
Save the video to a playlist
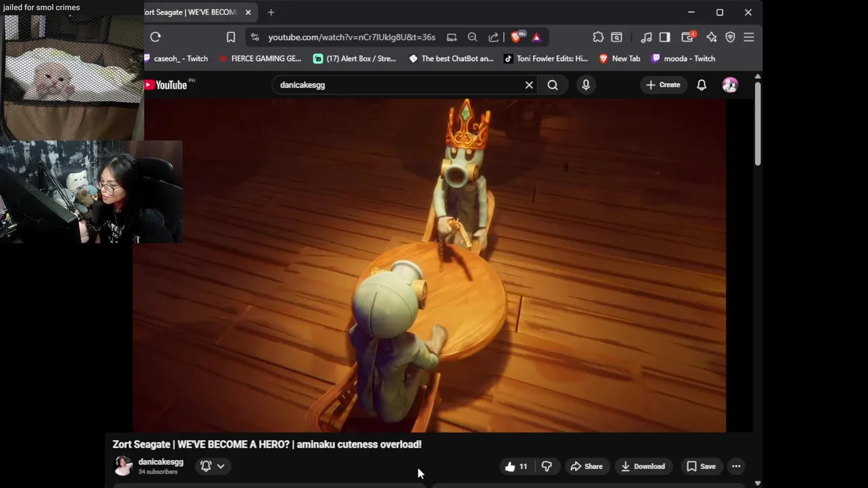701,466
